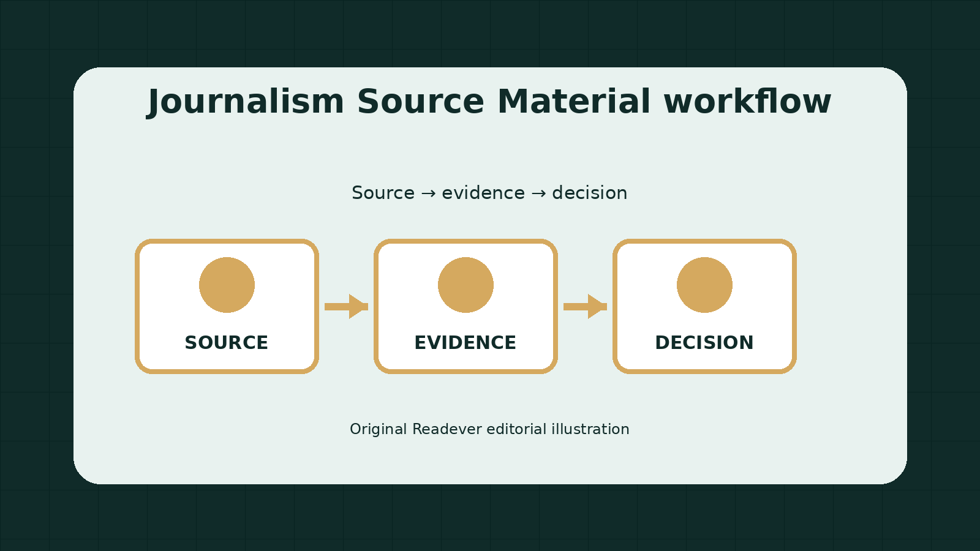Click the DECISION card's gold circle
This screenshot has height=551, width=980.
pos(704,285)
